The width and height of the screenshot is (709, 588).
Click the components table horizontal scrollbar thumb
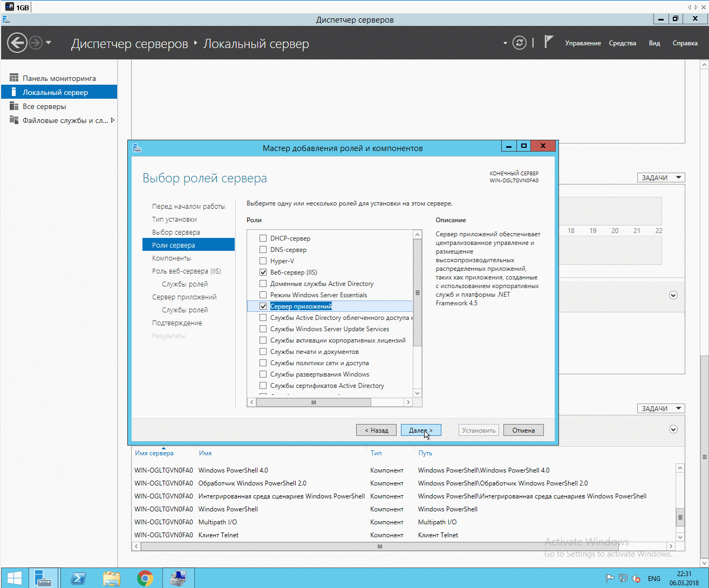point(380,546)
